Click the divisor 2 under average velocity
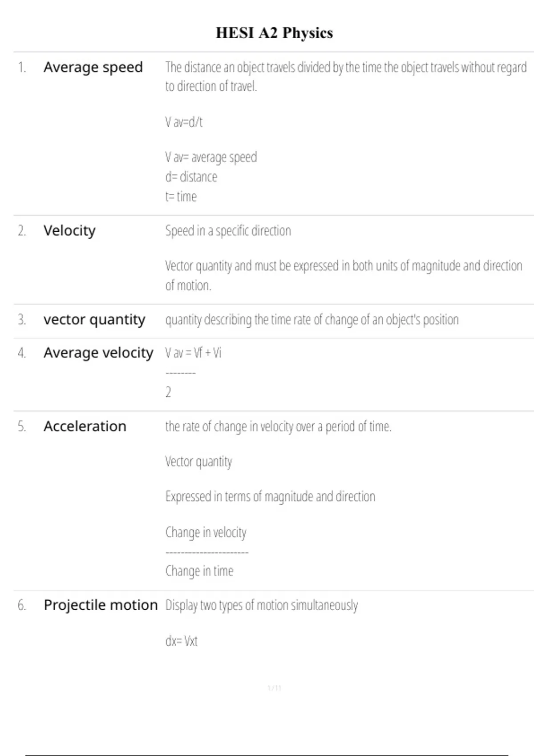The width and height of the screenshot is (534, 756). coord(168,392)
